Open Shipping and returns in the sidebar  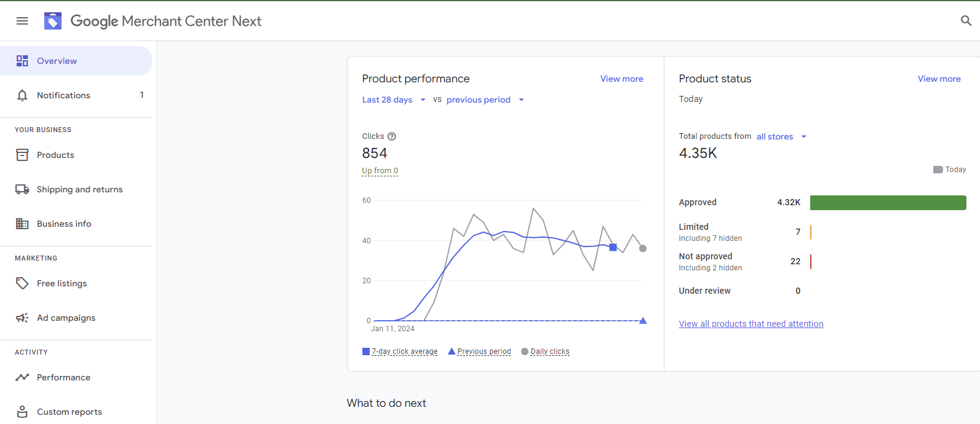76,189
